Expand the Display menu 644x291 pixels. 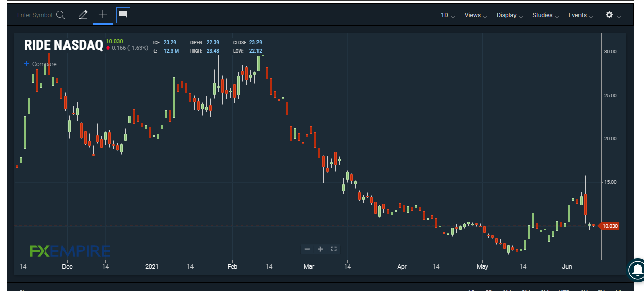510,15
